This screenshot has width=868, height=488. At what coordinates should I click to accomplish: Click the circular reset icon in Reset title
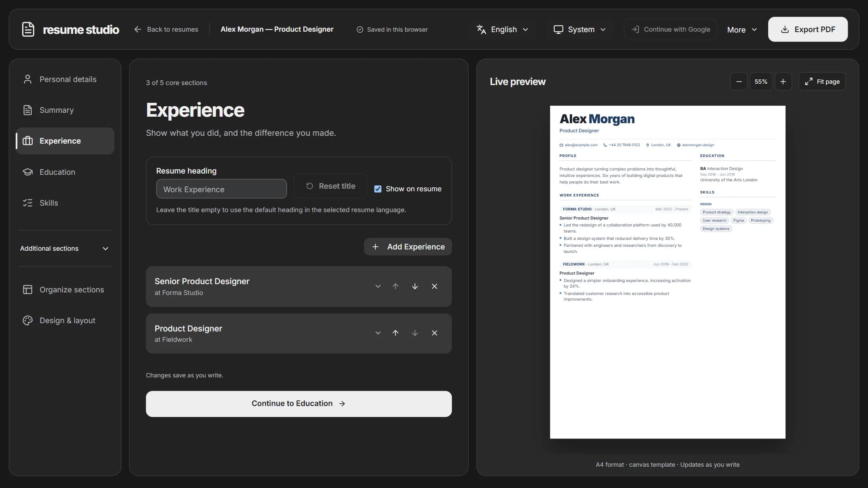click(309, 186)
